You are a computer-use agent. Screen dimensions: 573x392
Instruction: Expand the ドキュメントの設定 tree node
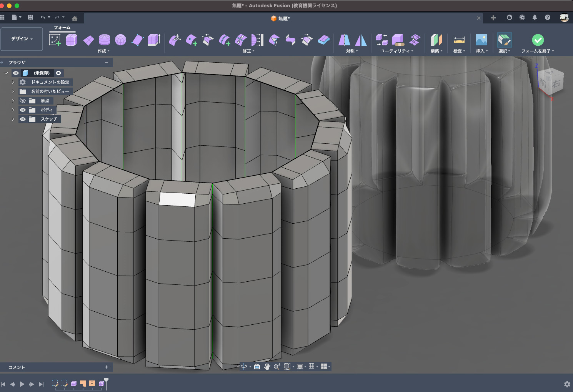[13, 82]
